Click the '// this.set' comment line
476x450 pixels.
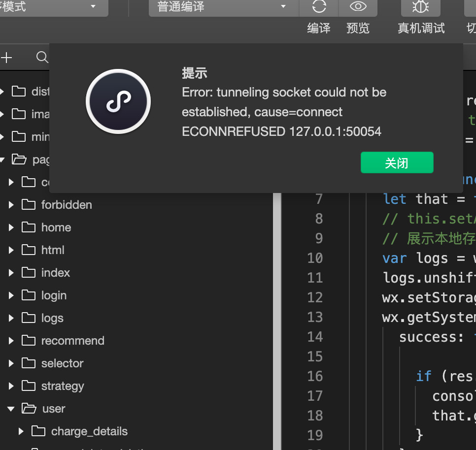429,219
